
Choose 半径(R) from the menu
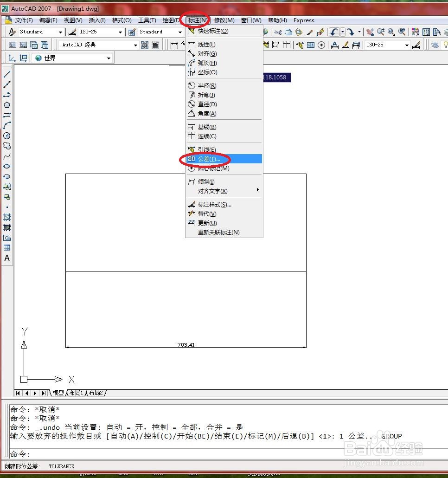tap(224, 86)
